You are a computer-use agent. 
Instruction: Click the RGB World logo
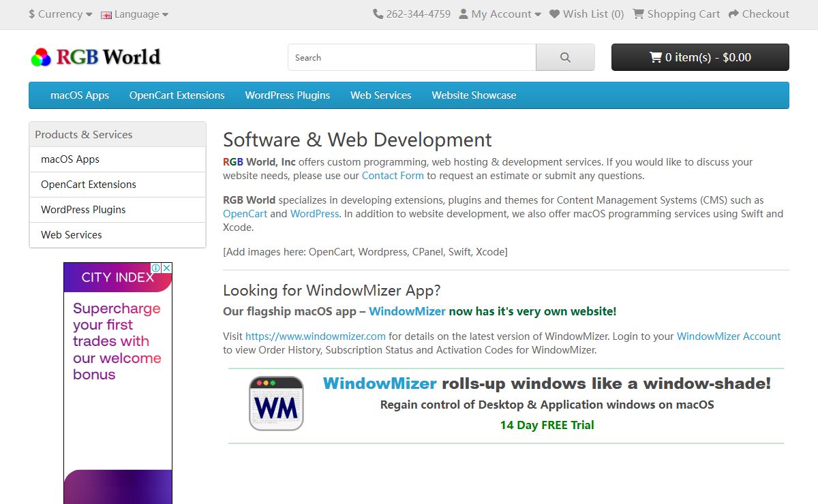(x=96, y=57)
